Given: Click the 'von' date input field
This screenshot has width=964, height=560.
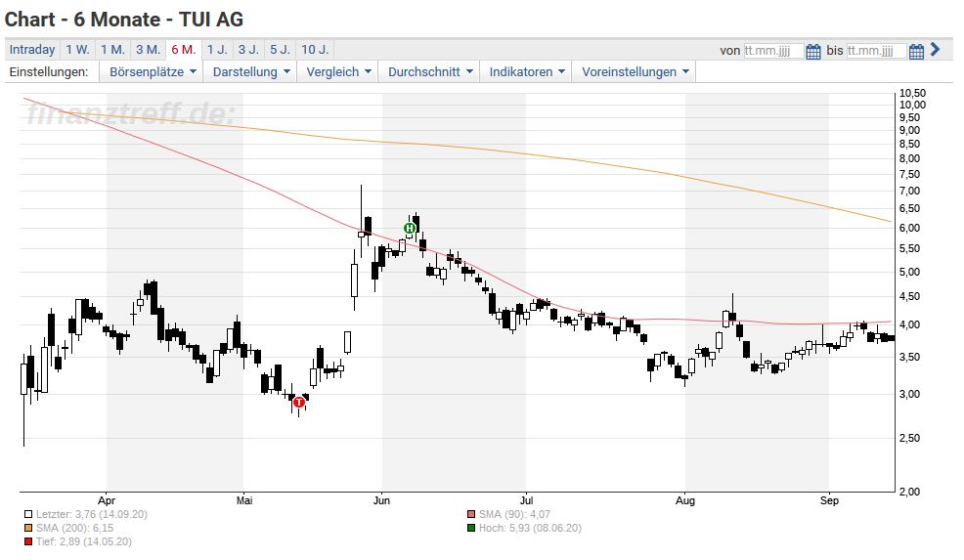Looking at the screenshot, I should pyautogui.click(x=772, y=51).
